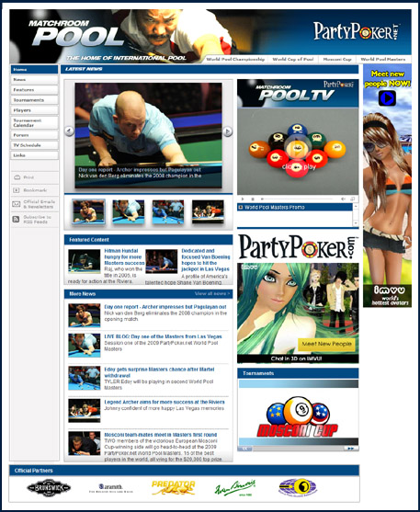Advance slideshow with right carousel arrow
Screen dimensions: 420x512
coord(228,131)
